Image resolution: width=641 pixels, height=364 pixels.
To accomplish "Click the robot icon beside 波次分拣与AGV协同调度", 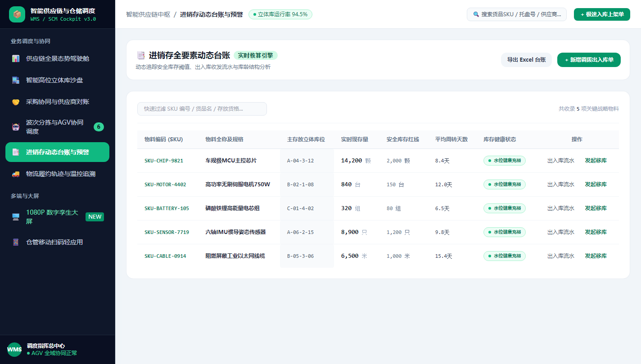I will [x=16, y=127].
